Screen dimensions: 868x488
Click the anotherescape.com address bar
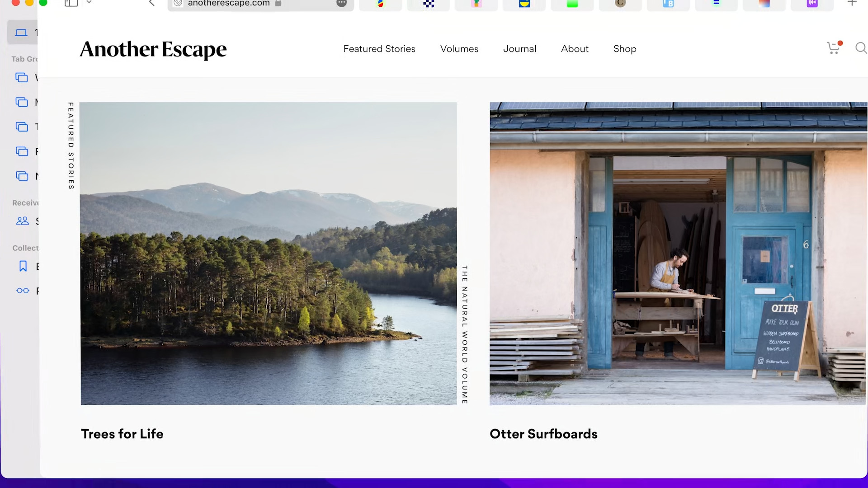tap(231, 3)
